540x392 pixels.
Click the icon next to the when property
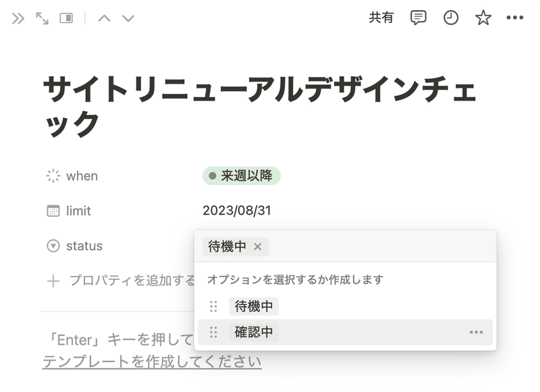point(53,175)
